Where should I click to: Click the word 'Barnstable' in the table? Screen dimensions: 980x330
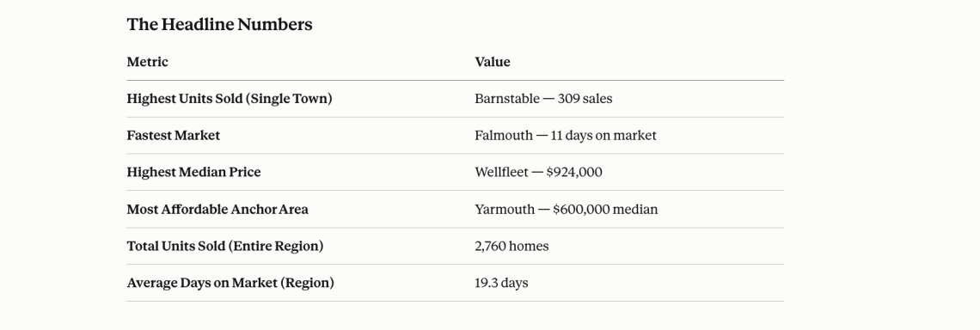pyautogui.click(x=507, y=99)
